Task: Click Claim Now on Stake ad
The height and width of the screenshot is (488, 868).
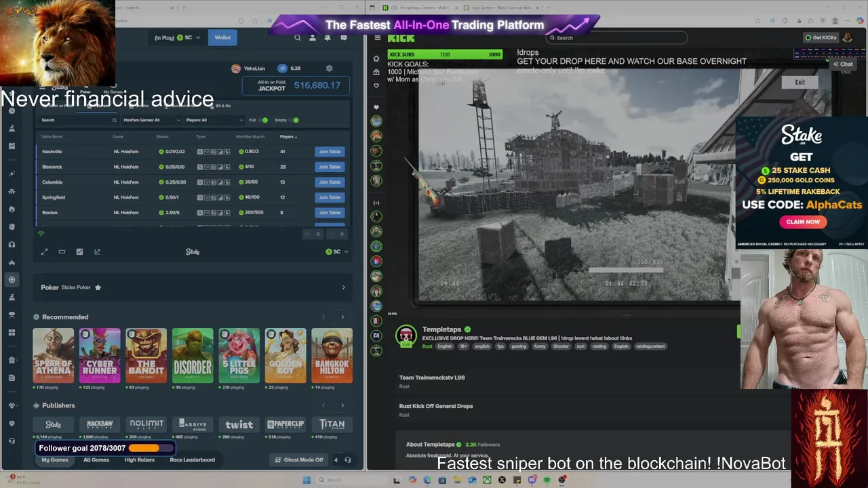Action: pyautogui.click(x=803, y=222)
